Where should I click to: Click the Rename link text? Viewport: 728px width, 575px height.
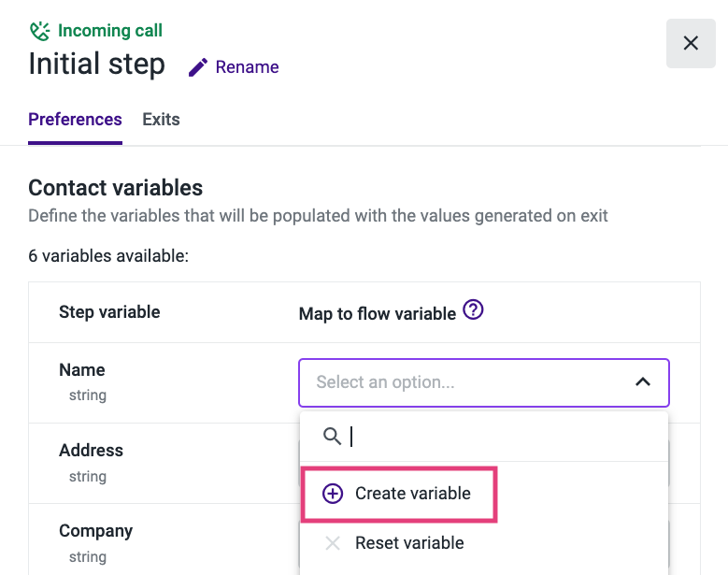247,67
